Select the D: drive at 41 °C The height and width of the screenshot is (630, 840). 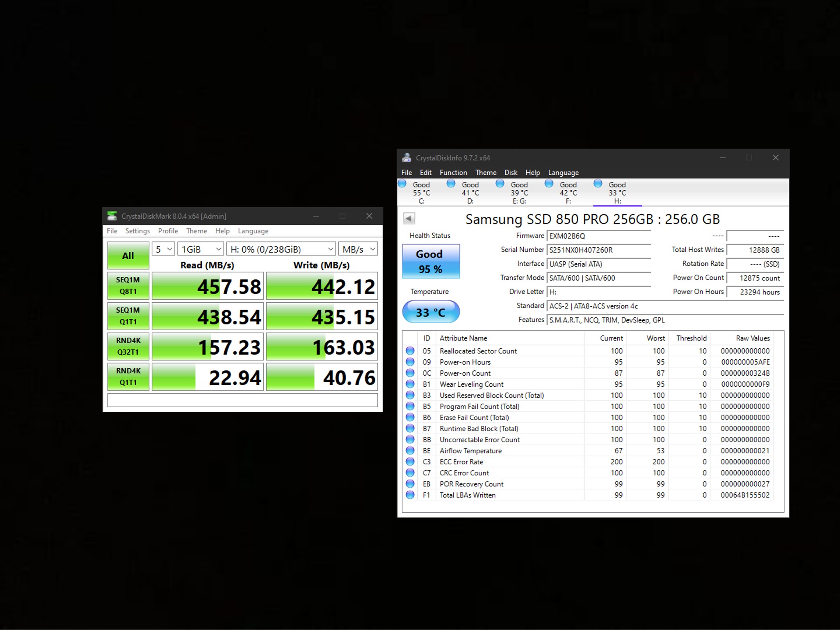pos(470,192)
